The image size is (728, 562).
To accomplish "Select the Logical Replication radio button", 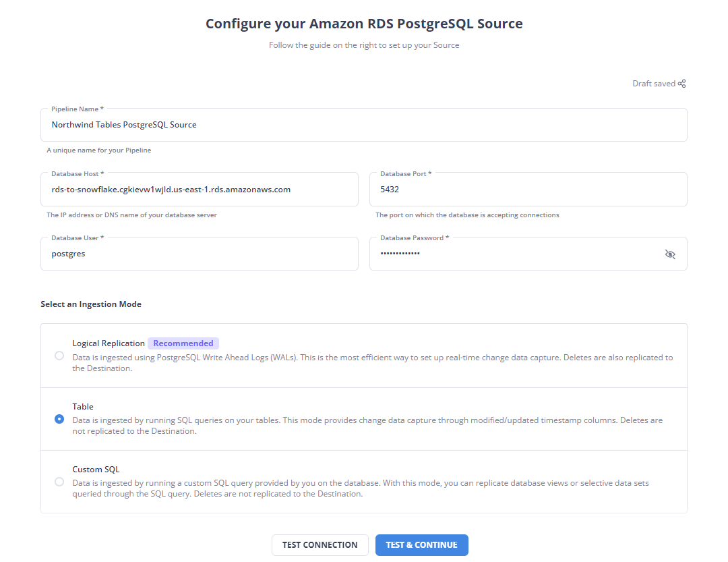I will tap(59, 356).
